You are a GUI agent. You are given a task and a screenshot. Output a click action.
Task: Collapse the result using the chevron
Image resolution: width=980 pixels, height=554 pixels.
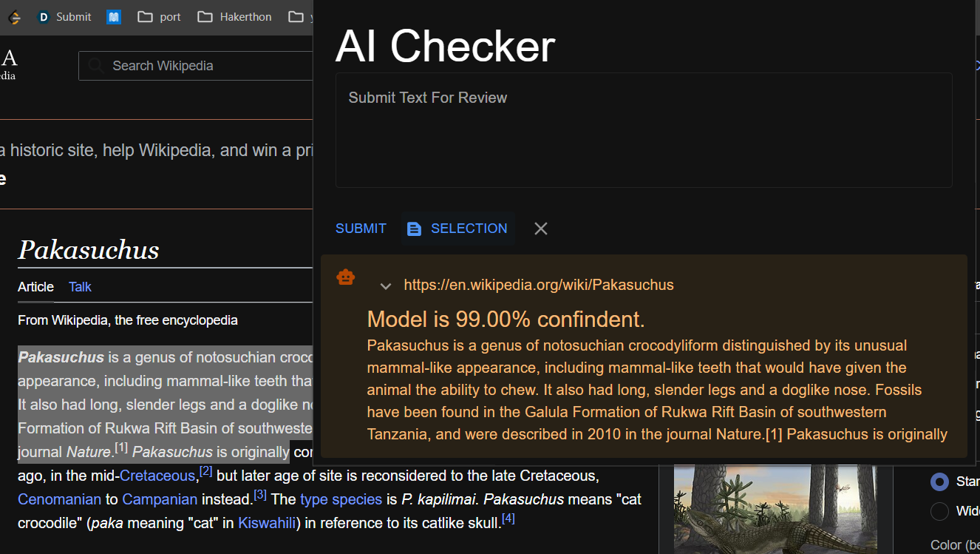[x=385, y=286]
